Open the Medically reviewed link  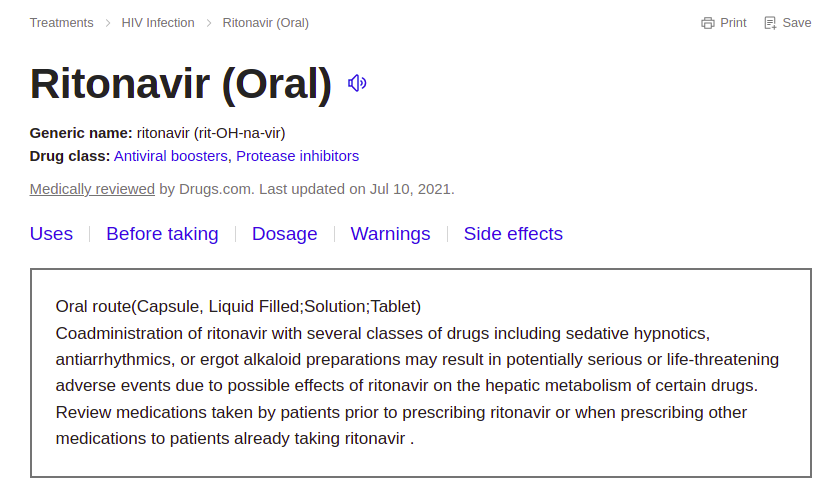coord(92,189)
